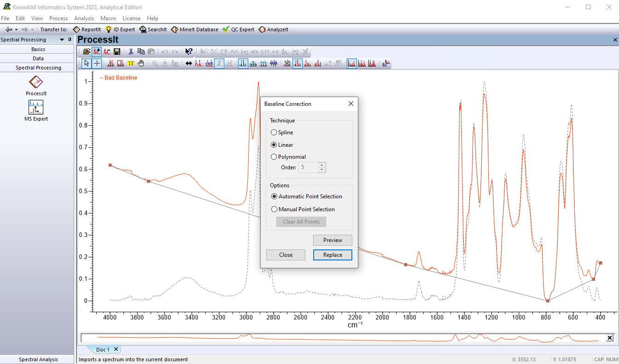The width and height of the screenshot is (619, 364).
Task: Click the ID Expert lightbulb icon
Action: pos(109,29)
